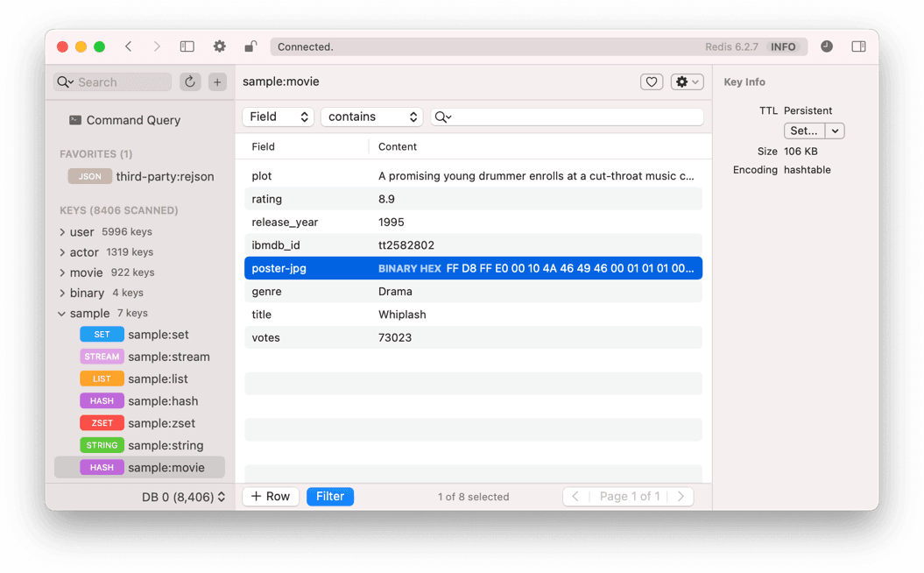Favorite the key with heart icon
This screenshot has width=924, height=573.
pyautogui.click(x=652, y=81)
